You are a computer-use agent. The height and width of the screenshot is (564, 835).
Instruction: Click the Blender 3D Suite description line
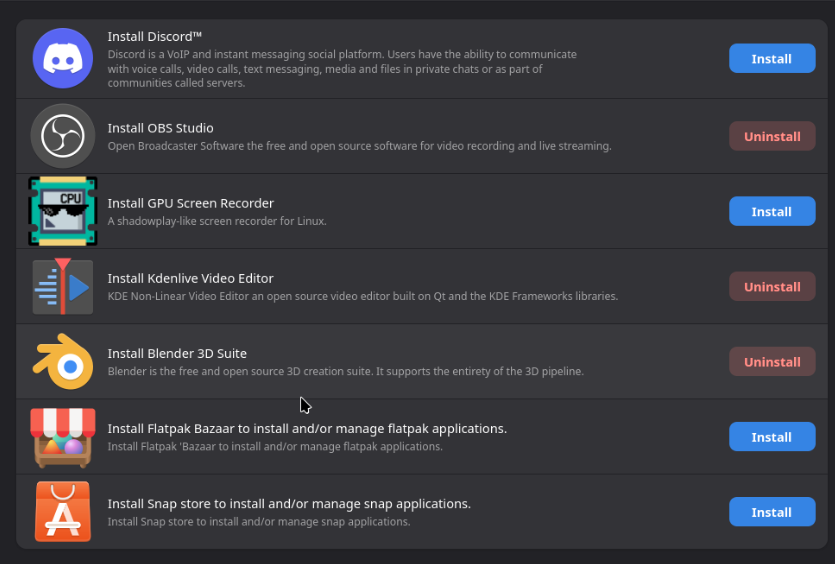pyautogui.click(x=345, y=371)
